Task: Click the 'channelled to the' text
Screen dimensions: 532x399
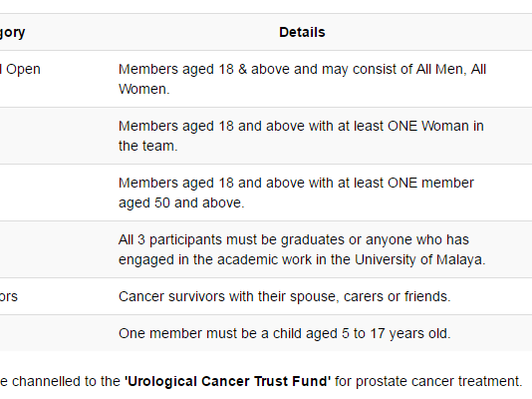Action: click(x=66, y=381)
